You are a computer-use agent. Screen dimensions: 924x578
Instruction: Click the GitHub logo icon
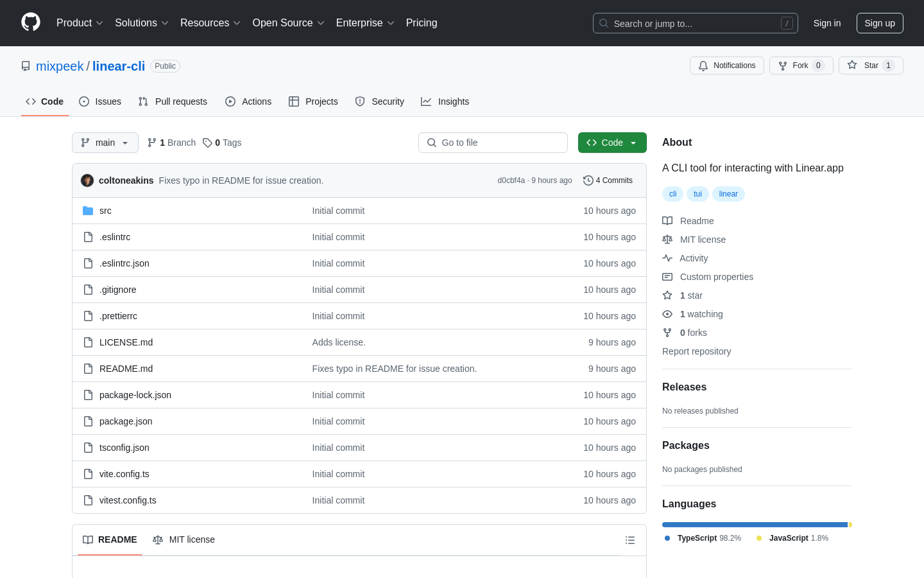pos(31,22)
